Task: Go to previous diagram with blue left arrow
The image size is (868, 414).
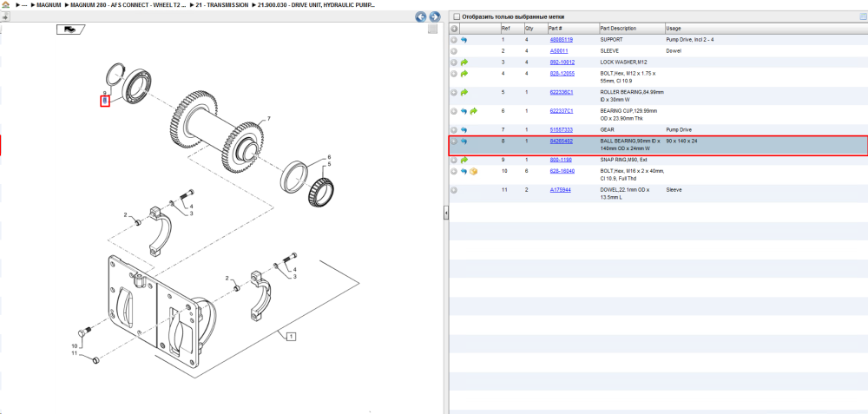Action: click(421, 16)
